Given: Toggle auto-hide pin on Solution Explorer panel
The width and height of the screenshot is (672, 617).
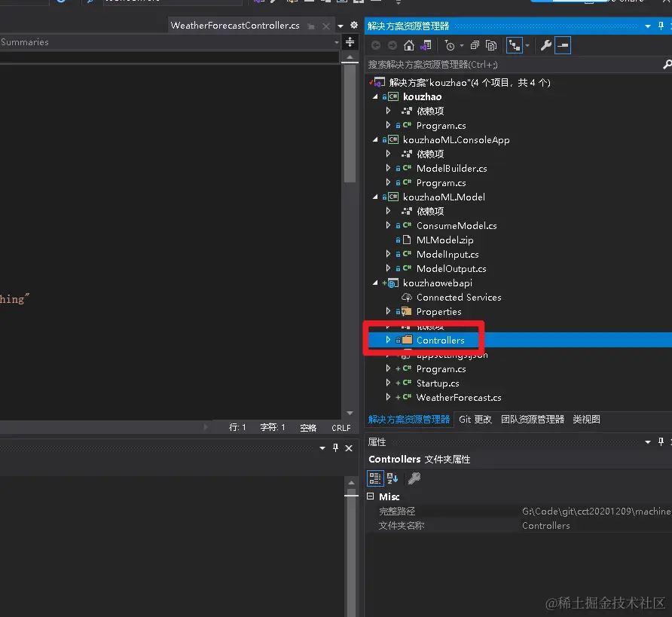Looking at the screenshot, I should tap(661, 26).
